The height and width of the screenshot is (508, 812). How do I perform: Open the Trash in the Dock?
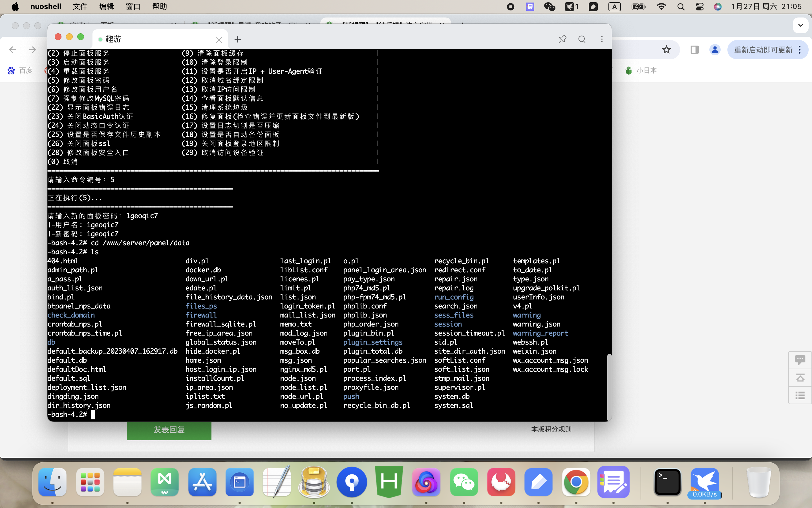759,482
